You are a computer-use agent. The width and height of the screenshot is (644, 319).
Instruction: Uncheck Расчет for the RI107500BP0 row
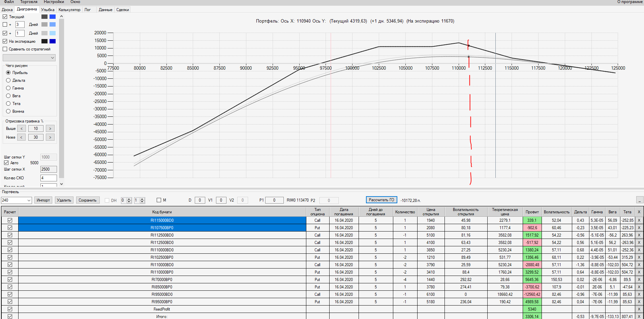tap(10, 228)
